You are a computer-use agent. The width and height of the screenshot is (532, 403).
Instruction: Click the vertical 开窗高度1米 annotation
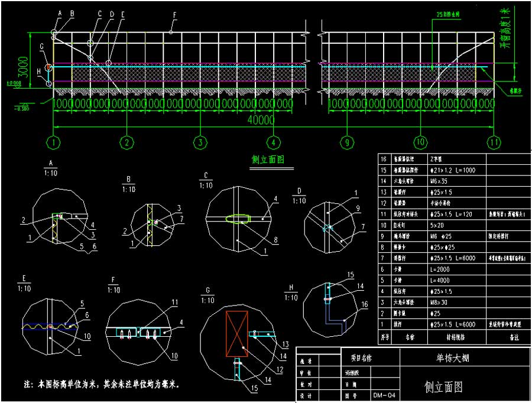pos(505,28)
